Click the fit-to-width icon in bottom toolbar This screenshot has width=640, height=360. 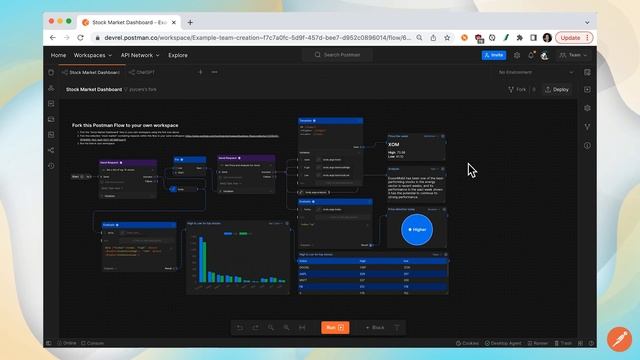point(302,327)
